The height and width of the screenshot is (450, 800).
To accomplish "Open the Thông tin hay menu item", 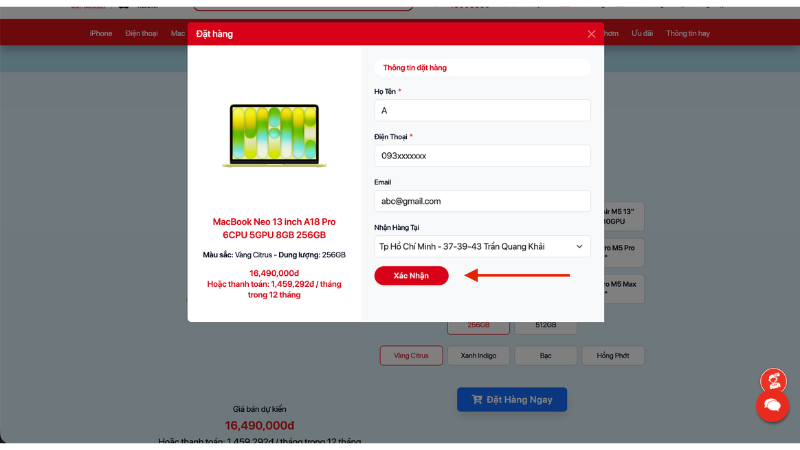I will [688, 33].
